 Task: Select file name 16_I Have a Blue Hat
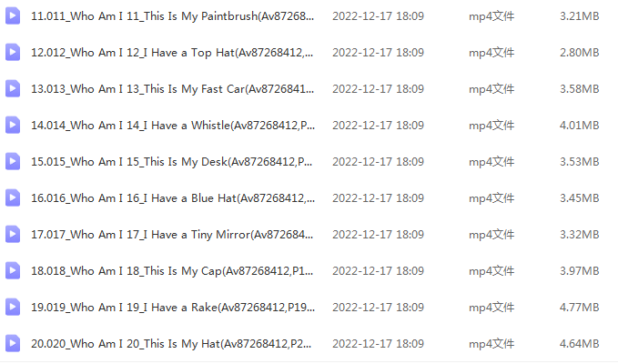(173, 198)
